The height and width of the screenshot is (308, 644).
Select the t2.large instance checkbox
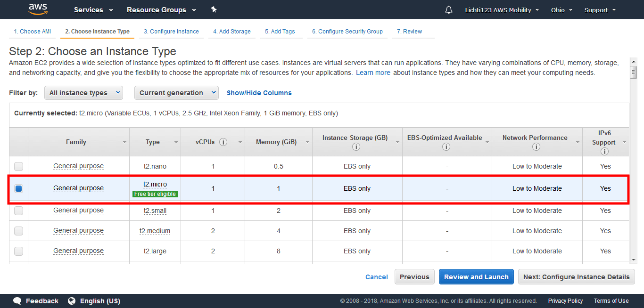point(18,251)
